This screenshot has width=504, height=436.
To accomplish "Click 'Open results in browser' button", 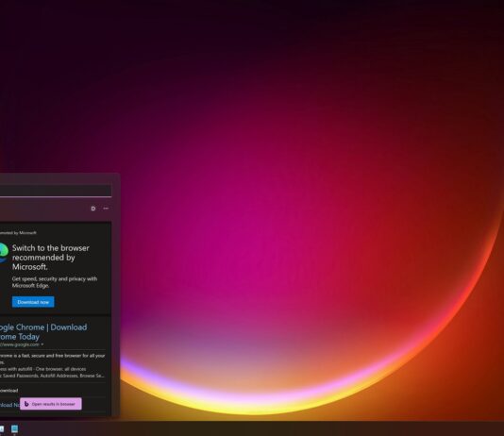I will [x=51, y=404].
